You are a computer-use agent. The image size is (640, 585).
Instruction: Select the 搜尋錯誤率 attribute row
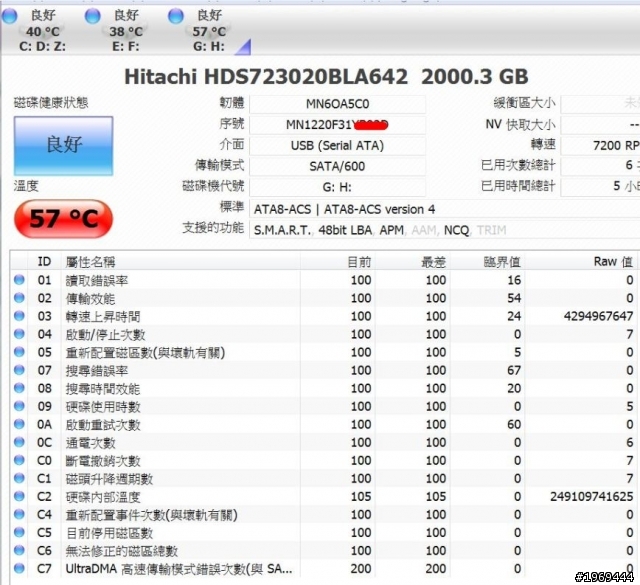click(x=323, y=370)
